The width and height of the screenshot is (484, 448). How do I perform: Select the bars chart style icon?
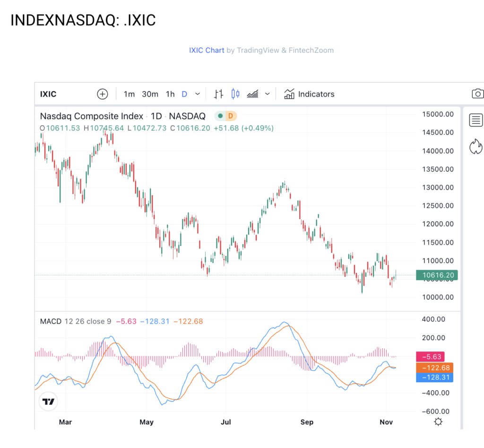click(x=218, y=94)
